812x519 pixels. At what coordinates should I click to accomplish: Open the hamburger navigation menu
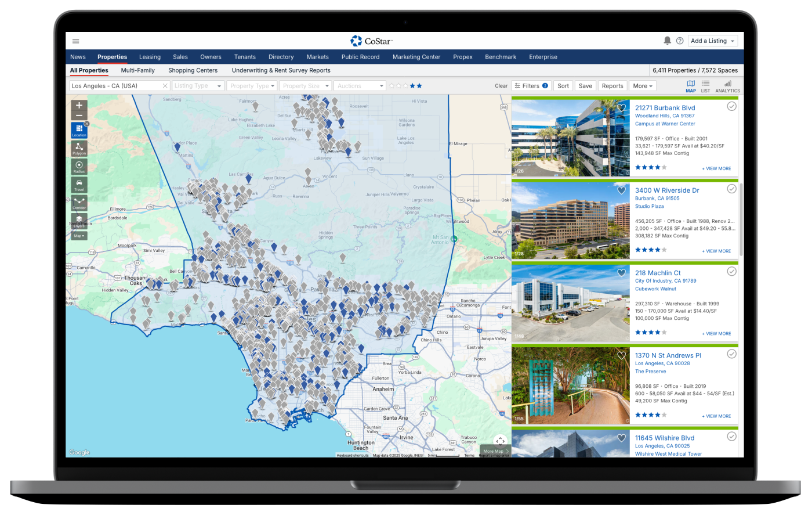(x=75, y=41)
